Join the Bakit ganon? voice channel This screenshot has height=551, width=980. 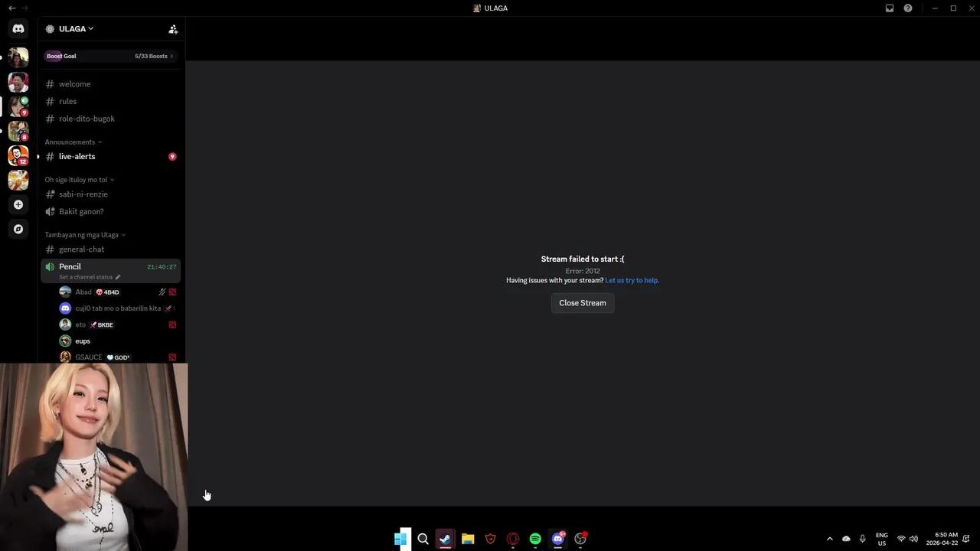[x=81, y=212]
